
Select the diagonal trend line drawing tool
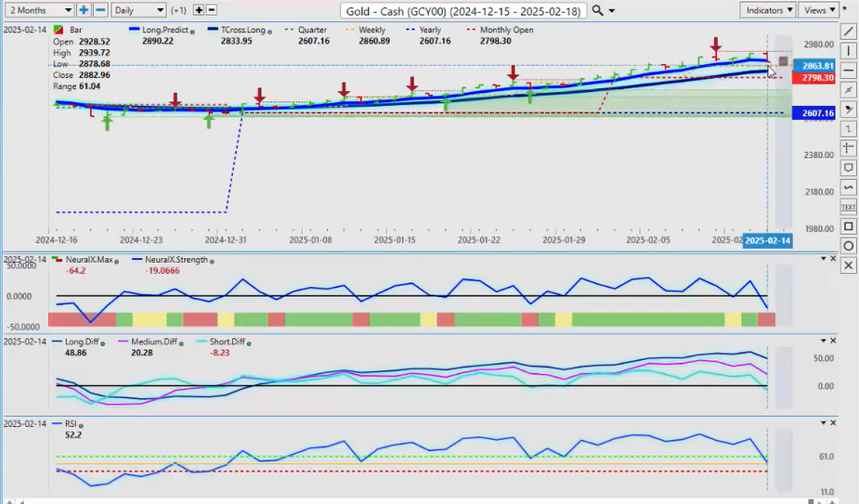[849, 31]
